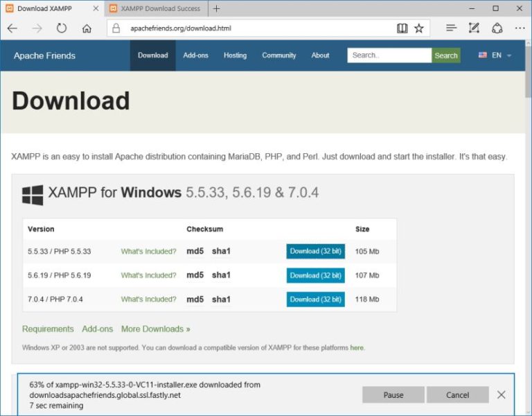Click the address bar padlock icon
The image size is (532, 416).
[116, 28]
